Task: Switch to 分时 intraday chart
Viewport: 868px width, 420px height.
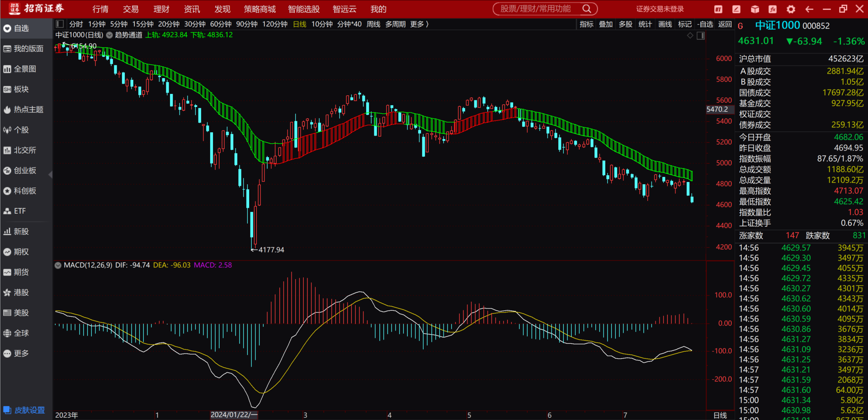Action: tap(76, 24)
